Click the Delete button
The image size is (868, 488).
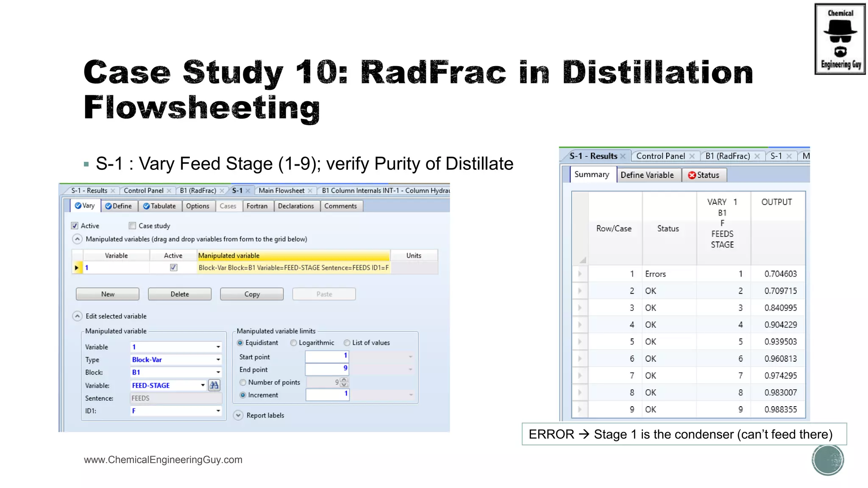[x=180, y=294]
